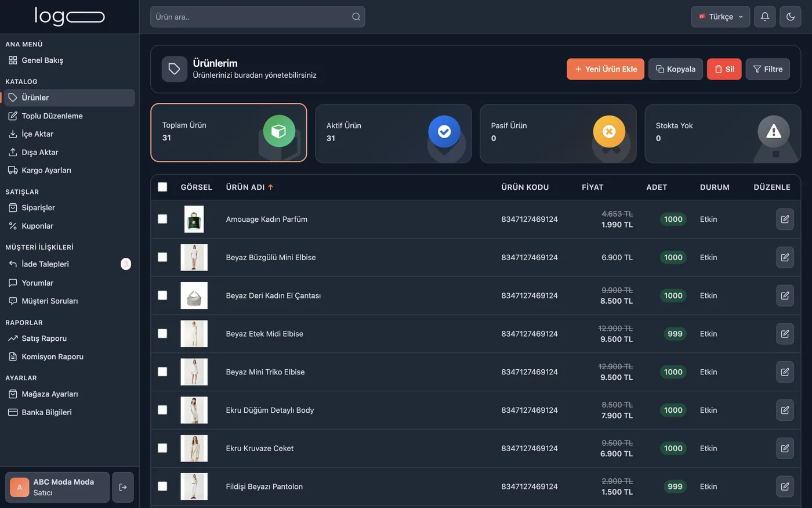812x508 pixels.
Task: Check the Amouage Kadın Parfüm row checkbox
Action: (x=162, y=219)
